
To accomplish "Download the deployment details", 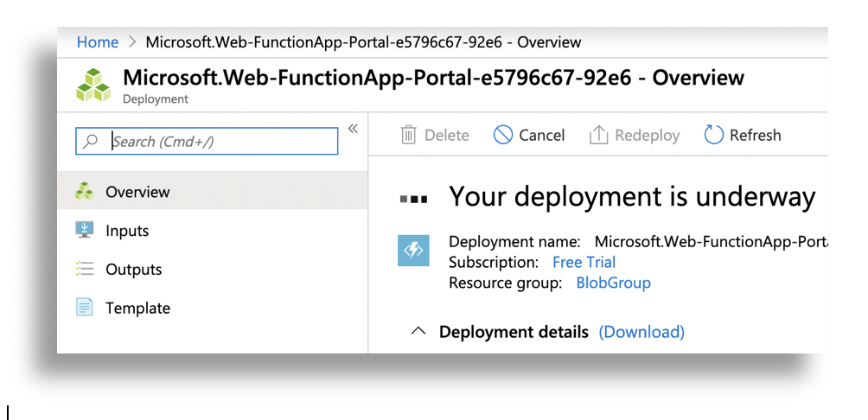I will coord(641,332).
